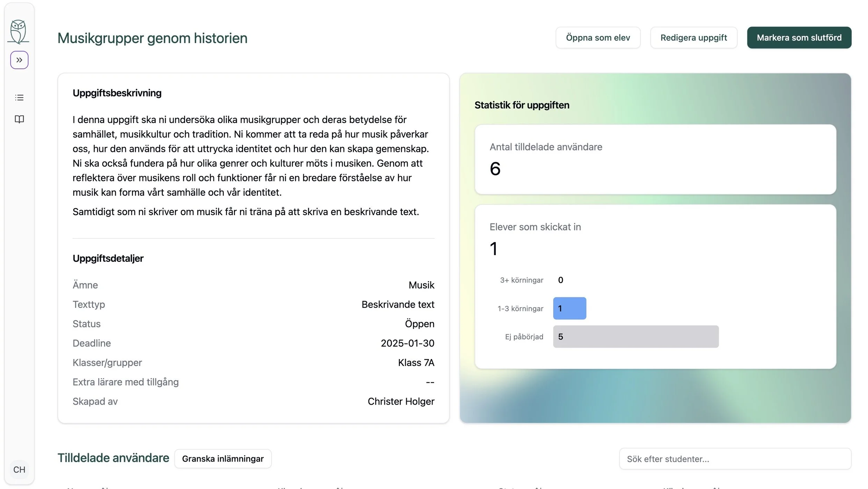This screenshot has width=868, height=489.
Task: Click the Klass 7A group value
Action: point(416,362)
